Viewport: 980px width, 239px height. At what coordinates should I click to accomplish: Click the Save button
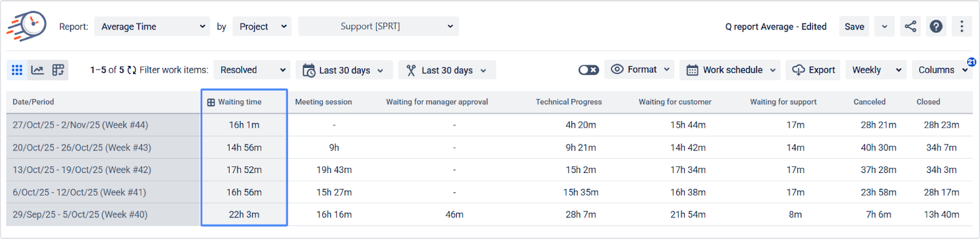point(854,26)
